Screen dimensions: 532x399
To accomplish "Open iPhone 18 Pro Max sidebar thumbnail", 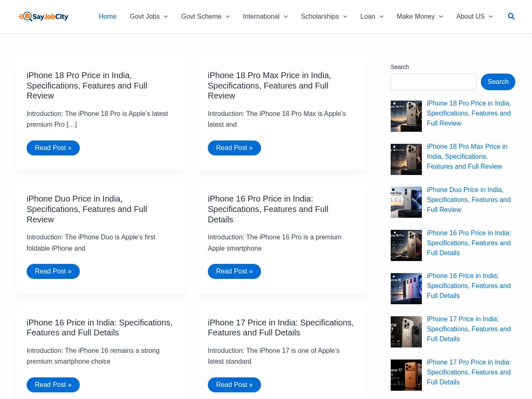I will pos(406,159).
